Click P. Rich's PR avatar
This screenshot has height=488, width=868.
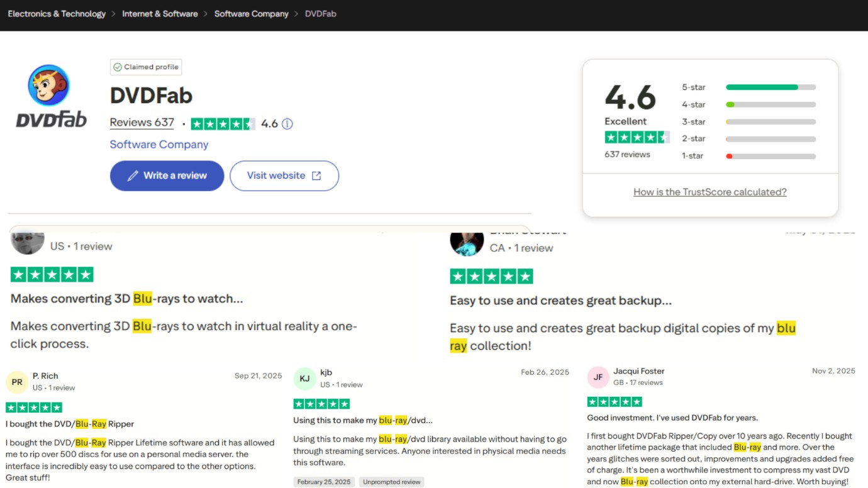[x=16, y=382]
